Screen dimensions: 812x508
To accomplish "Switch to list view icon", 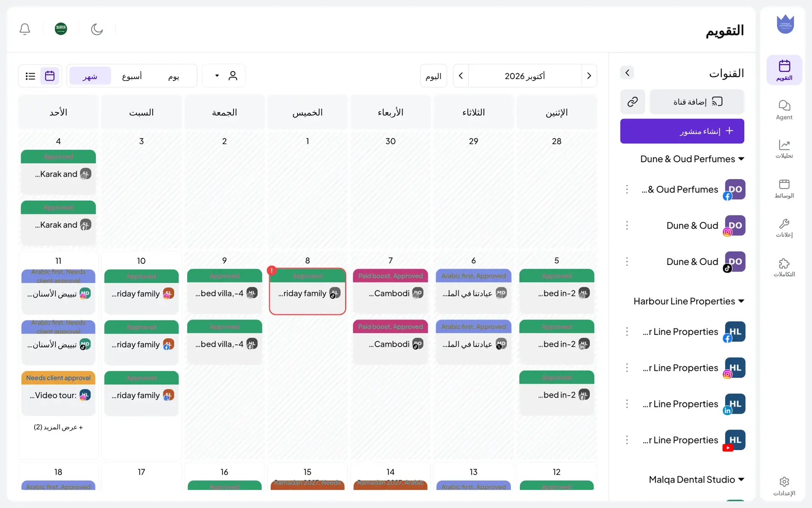I will [30, 76].
